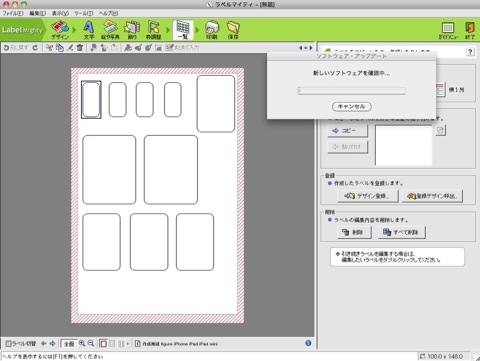Click the exit door icon at top right
Screen dimensions: 480x361
[470, 31]
